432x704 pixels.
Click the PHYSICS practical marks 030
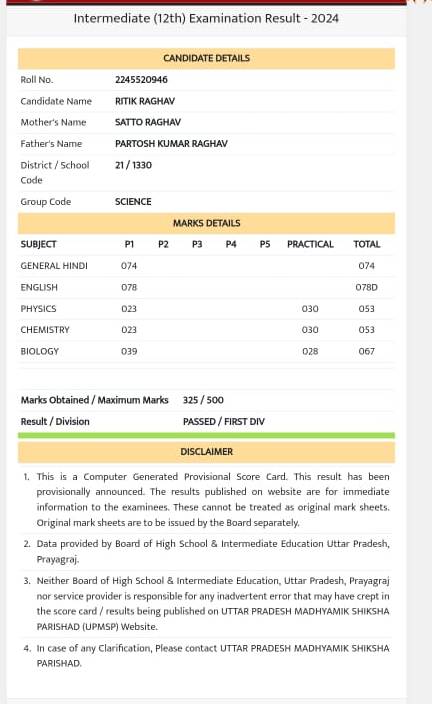(310, 309)
